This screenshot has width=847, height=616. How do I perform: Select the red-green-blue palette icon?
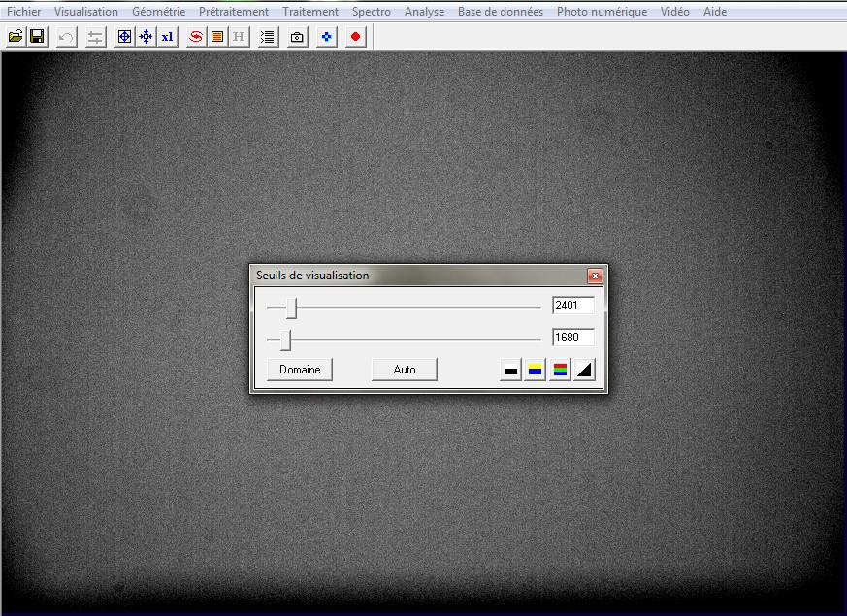click(560, 370)
